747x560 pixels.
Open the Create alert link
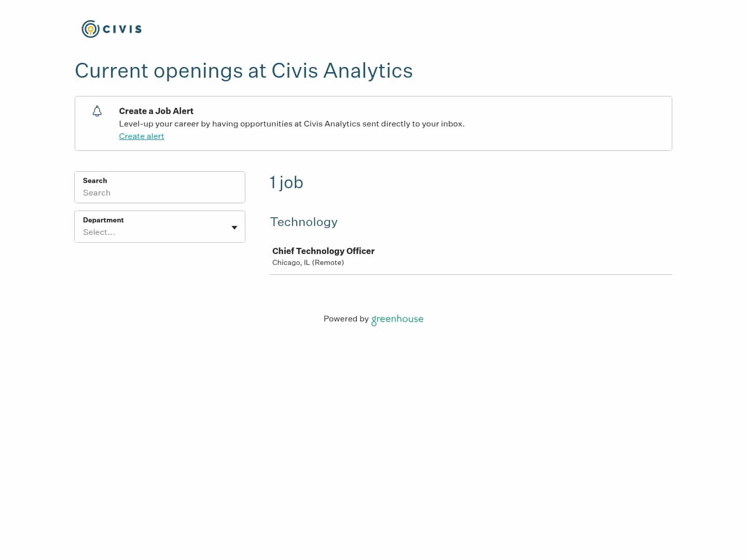click(x=141, y=136)
